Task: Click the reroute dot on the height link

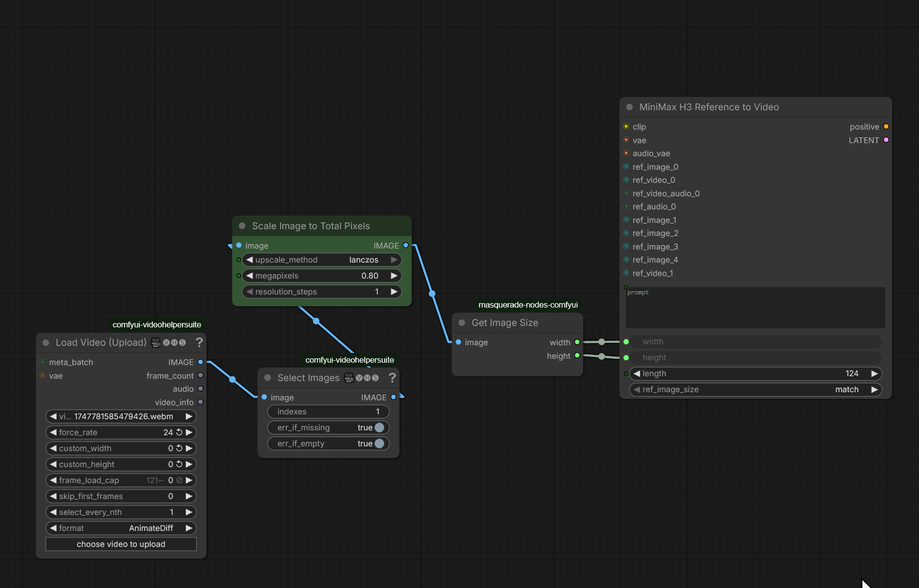Action: 601,356
